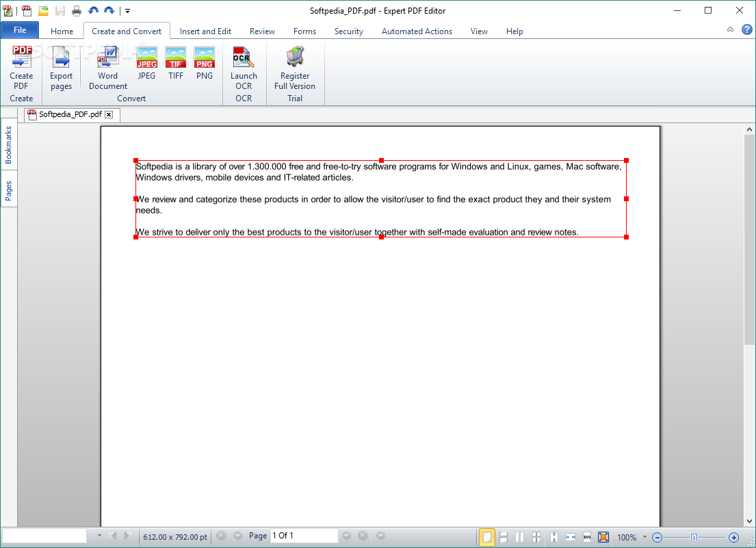Image resolution: width=756 pixels, height=548 pixels.
Task: Switch to the Insert and Edit tab
Action: tap(205, 31)
